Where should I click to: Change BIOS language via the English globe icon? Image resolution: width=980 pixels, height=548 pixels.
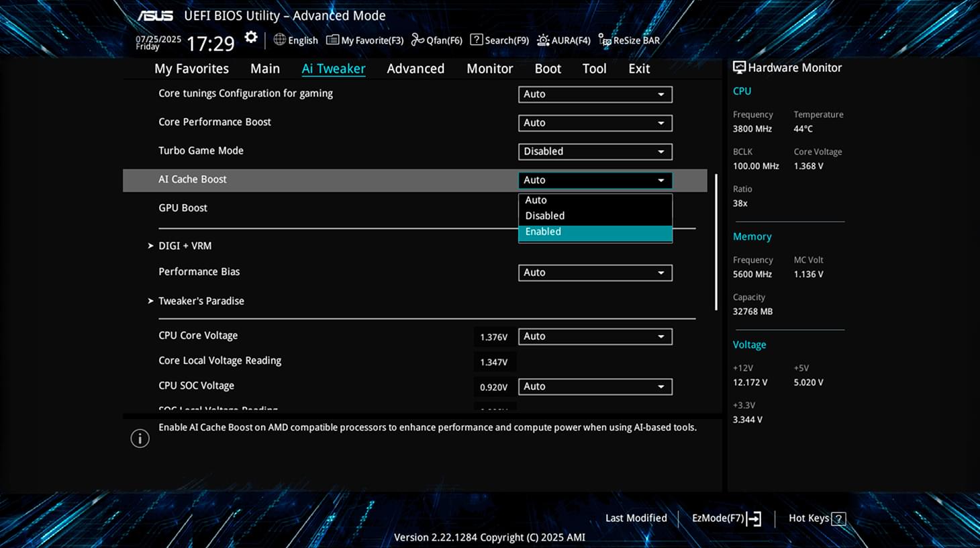tap(280, 40)
